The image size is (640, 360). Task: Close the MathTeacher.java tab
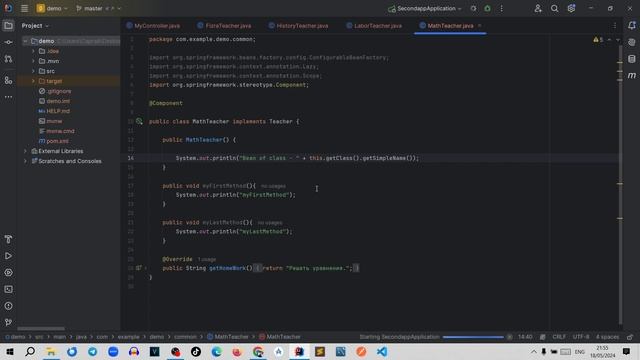click(x=480, y=26)
